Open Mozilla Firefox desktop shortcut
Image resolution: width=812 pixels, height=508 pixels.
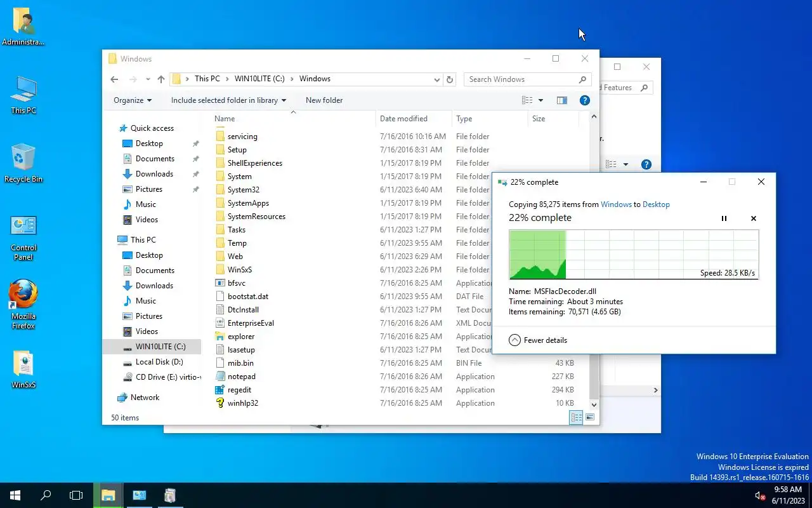tap(23, 305)
